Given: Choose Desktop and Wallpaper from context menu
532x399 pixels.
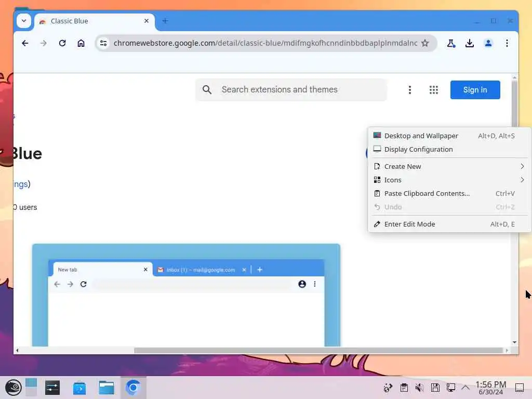Looking at the screenshot, I should click(449, 136).
